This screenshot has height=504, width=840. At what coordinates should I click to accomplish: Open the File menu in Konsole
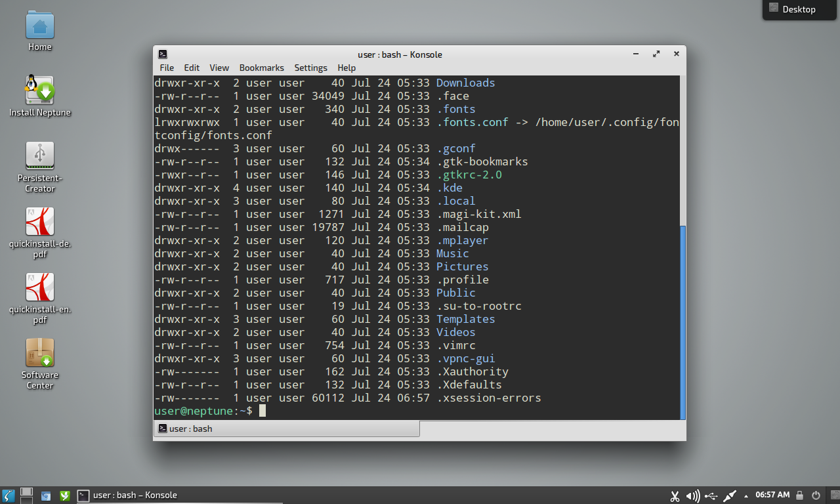[x=167, y=68]
